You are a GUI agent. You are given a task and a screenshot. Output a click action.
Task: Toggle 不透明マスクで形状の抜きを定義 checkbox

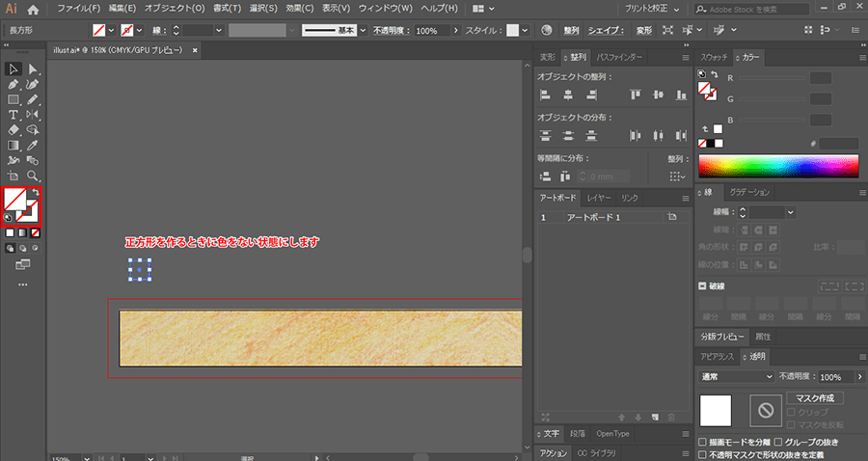coord(702,455)
